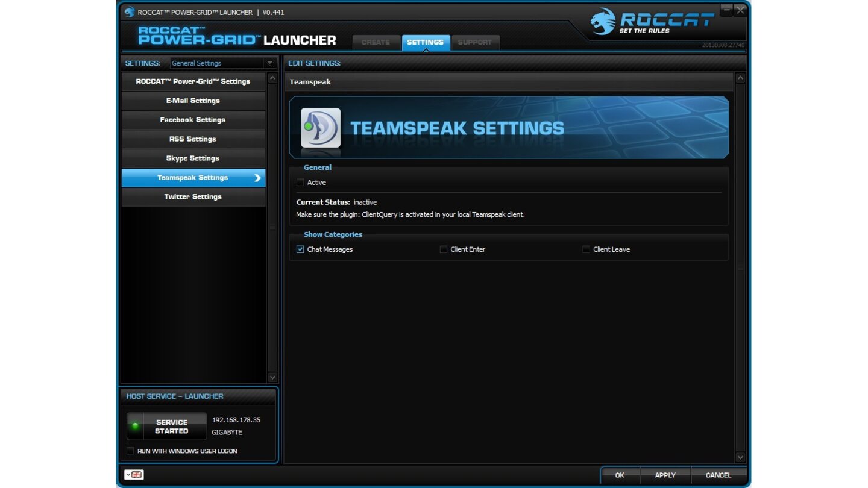This screenshot has height=488, width=868.
Task: Enable the Active checkbox
Action: [x=300, y=183]
